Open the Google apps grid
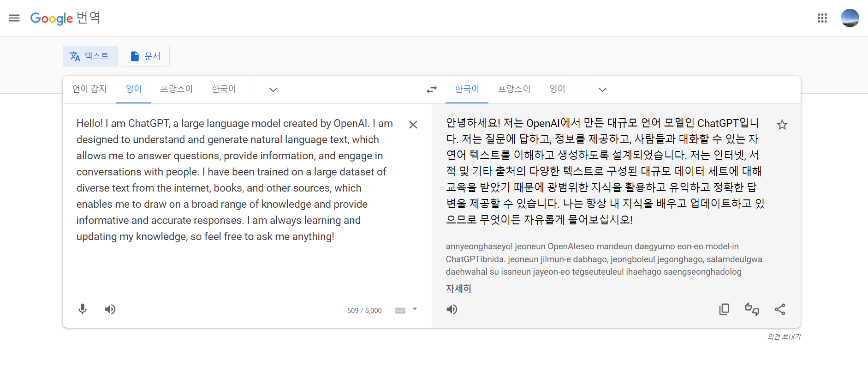Image resolution: width=868 pixels, height=379 pixels. (x=822, y=18)
